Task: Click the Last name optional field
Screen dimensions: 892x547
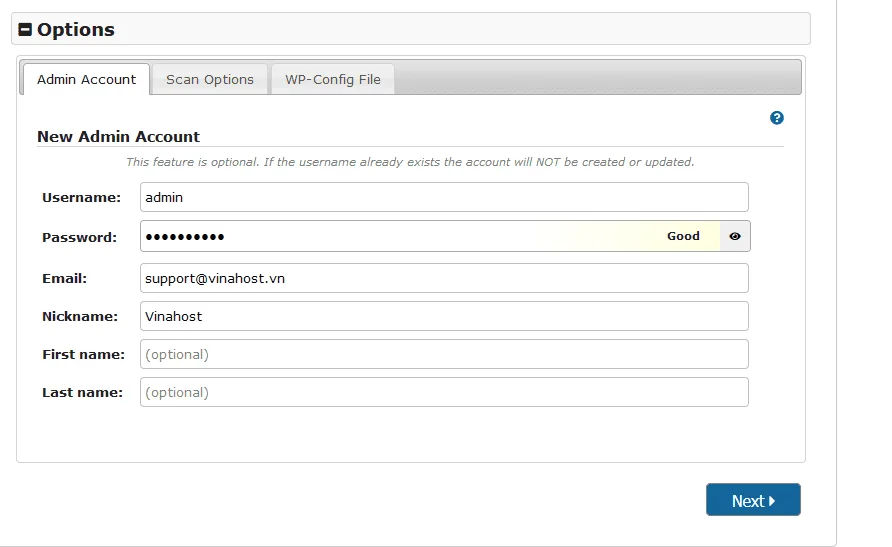Action: (444, 392)
